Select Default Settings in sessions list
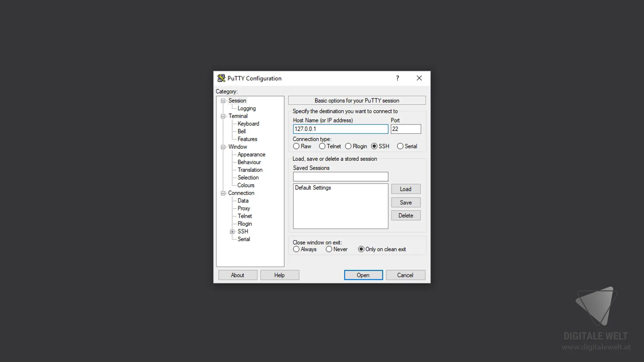The width and height of the screenshot is (644, 362). pyautogui.click(x=313, y=188)
